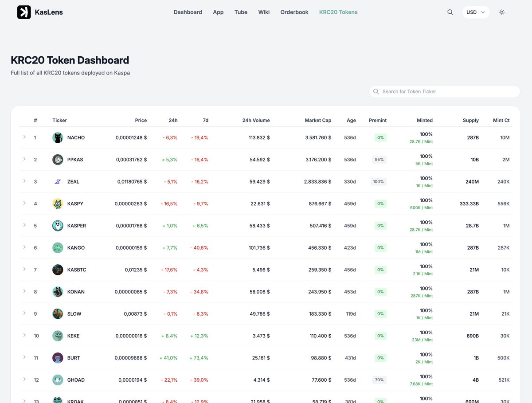This screenshot has height=403, width=532.
Task: Click the BURT token avatar
Action: 58,358
